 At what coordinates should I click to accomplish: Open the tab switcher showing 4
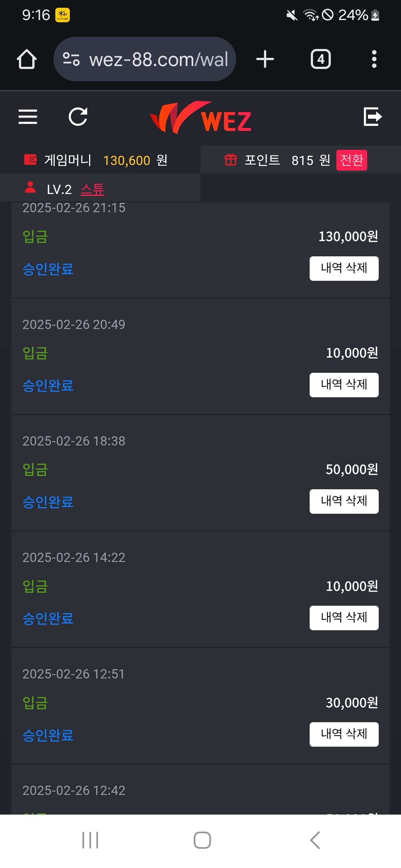tap(321, 59)
